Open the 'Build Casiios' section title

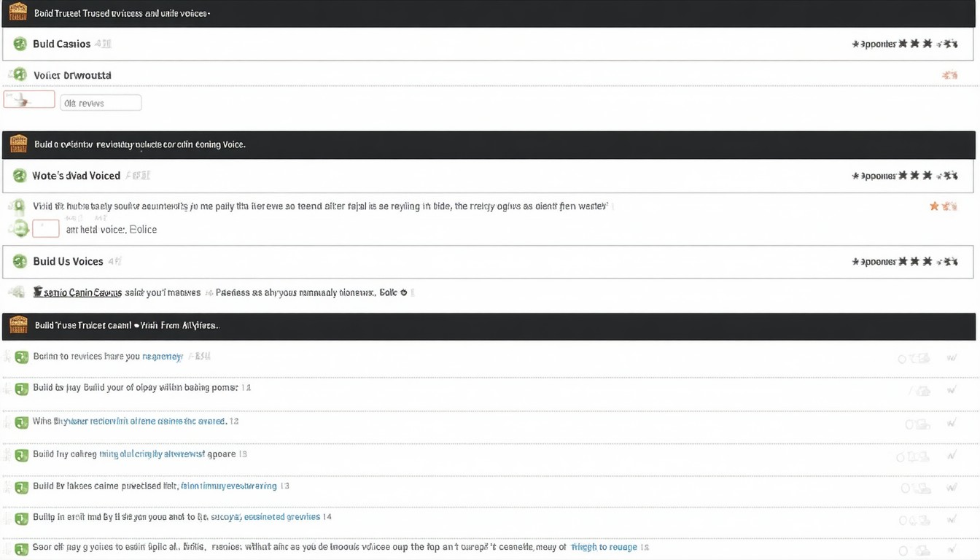[62, 44]
